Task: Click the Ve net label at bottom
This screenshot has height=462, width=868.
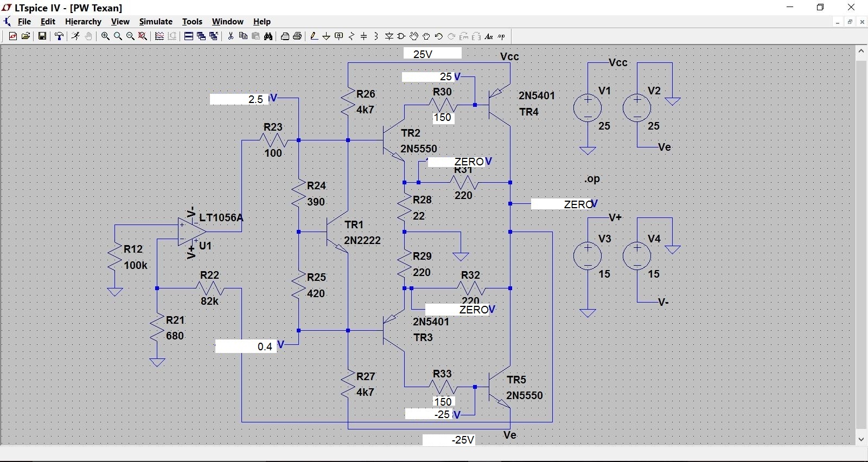Action: (509, 435)
